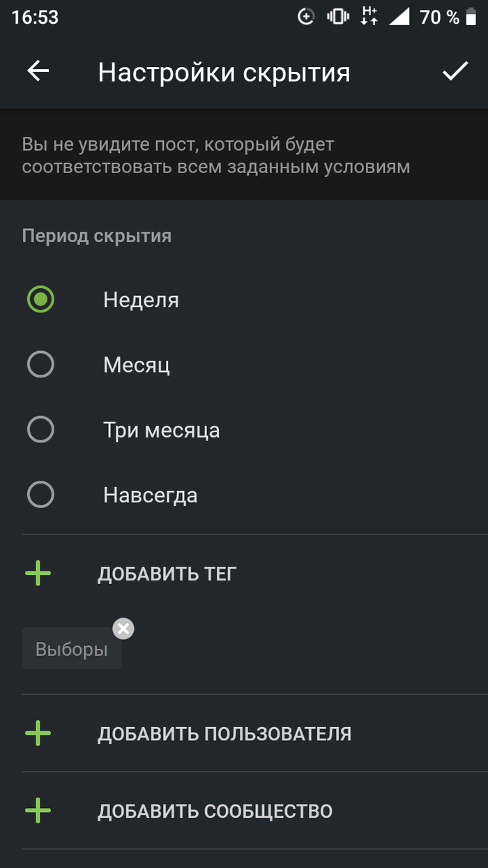The height and width of the screenshot is (868, 488).
Task: Tap the ДОБАВИТЬ ПОЛЬЗОВАТЕЛЯ label
Action: (224, 734)
